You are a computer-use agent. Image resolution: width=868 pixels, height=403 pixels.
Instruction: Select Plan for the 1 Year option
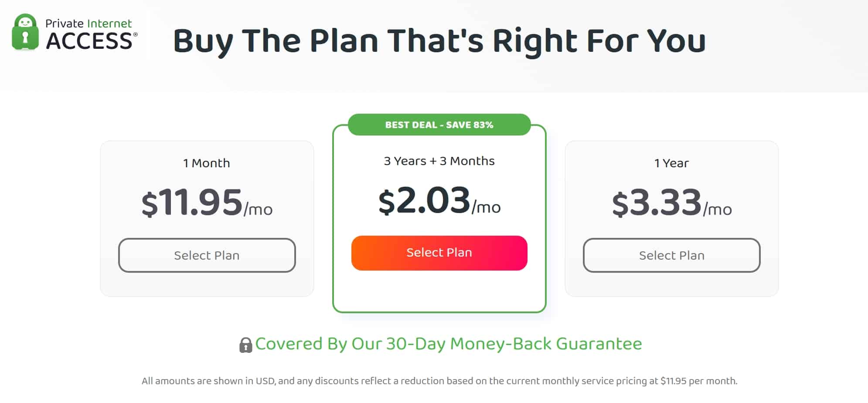pos(671,255)
